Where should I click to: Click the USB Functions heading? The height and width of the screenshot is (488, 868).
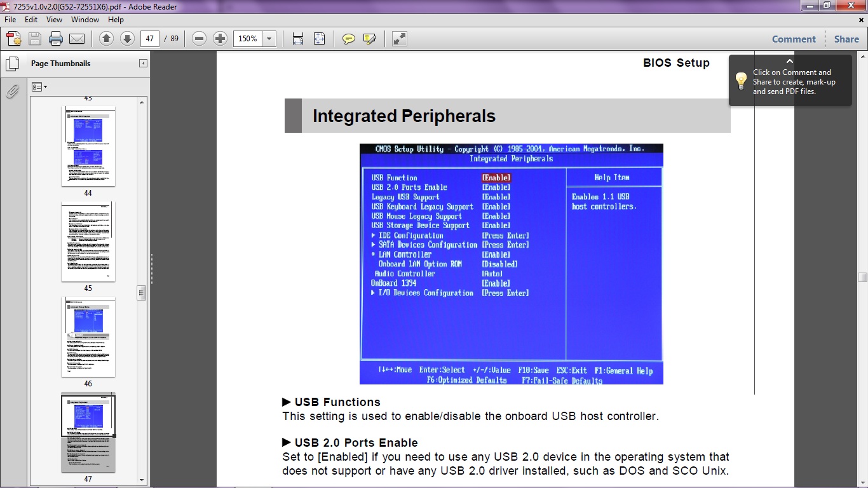(x=337, y=402)
